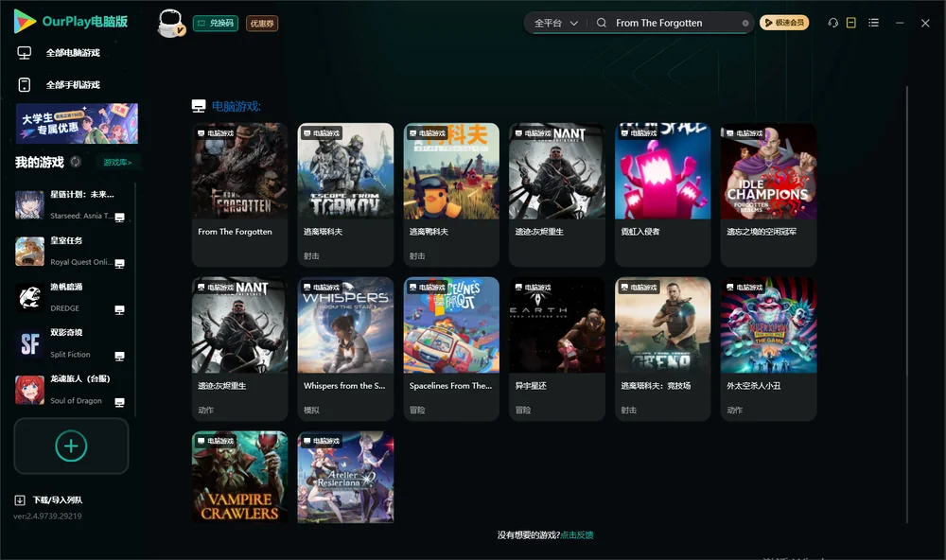Focus the search field with From The Forgotten
The height and width of the screenshot is (560, 946).
point(675,23)
